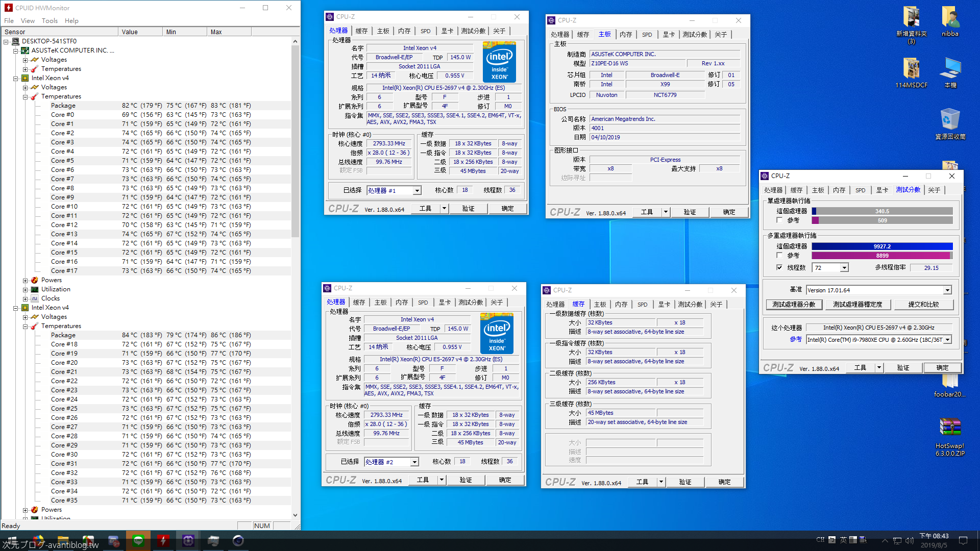Click the 340.5 single-thread score bar
Viewport: 980px width, 551px height.
click(x=882, y=211)
